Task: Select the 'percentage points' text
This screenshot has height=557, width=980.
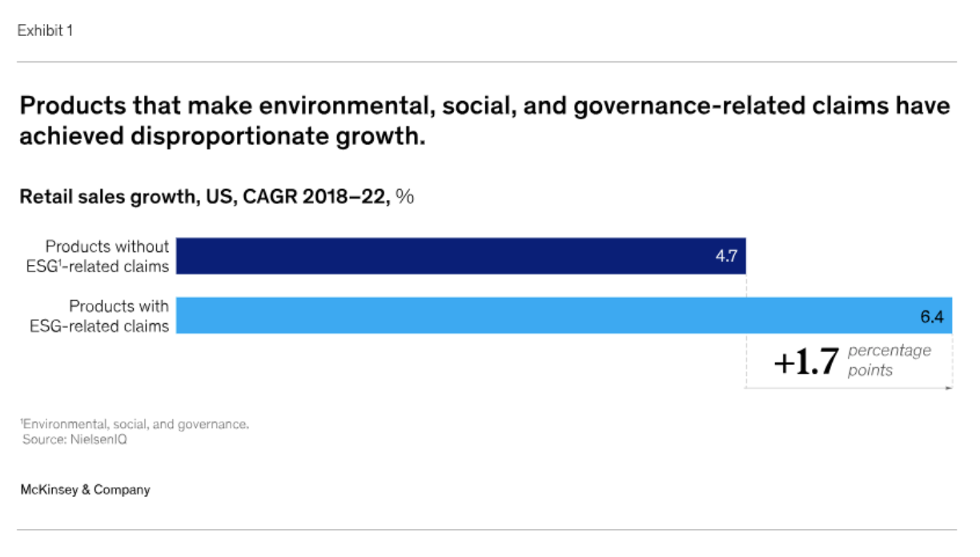Action: (x=890, y=360)
